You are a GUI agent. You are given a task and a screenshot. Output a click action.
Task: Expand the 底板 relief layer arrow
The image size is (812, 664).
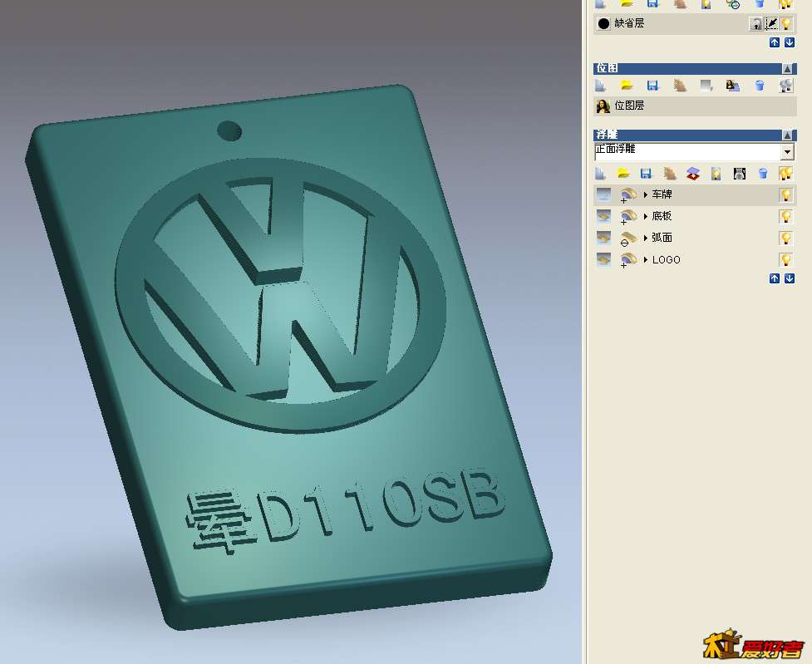pos(645,216)
